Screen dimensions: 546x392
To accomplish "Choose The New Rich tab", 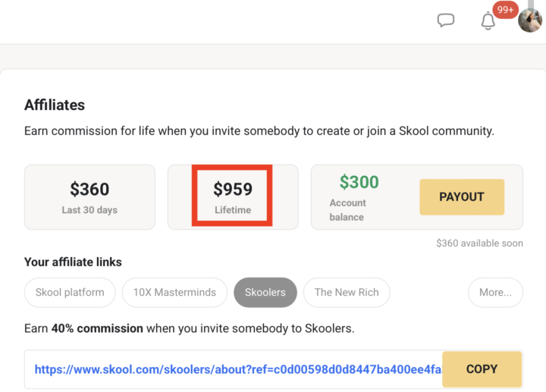I will click(347, 292).
